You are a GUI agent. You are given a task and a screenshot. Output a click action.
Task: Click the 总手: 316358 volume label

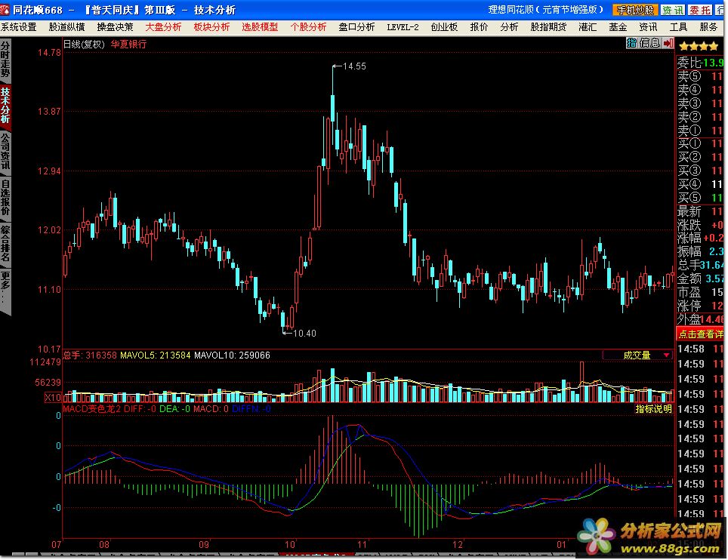tap(90, 355)
